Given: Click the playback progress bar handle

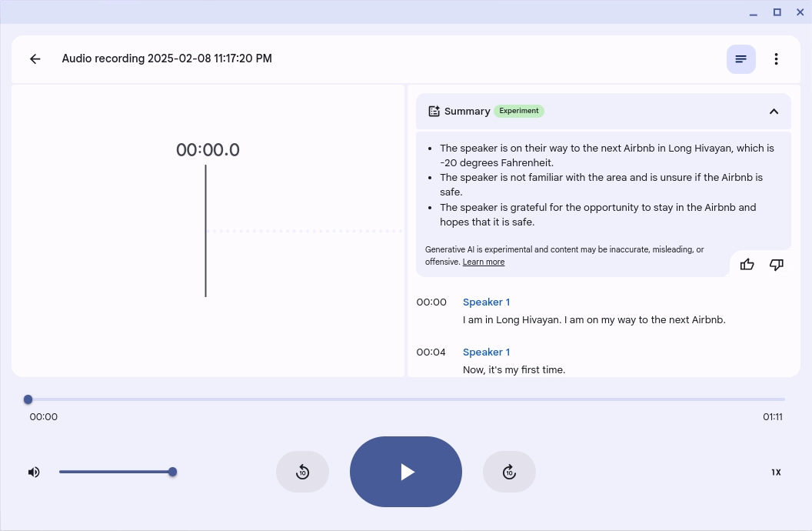Looking at the screenshot, I should (x=28, y=399).
